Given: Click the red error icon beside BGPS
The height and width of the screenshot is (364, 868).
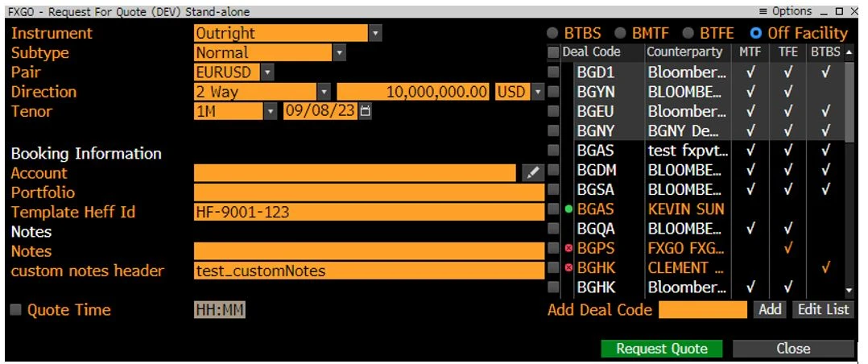Looking at the screenshot, I should [x=568, y=249].
